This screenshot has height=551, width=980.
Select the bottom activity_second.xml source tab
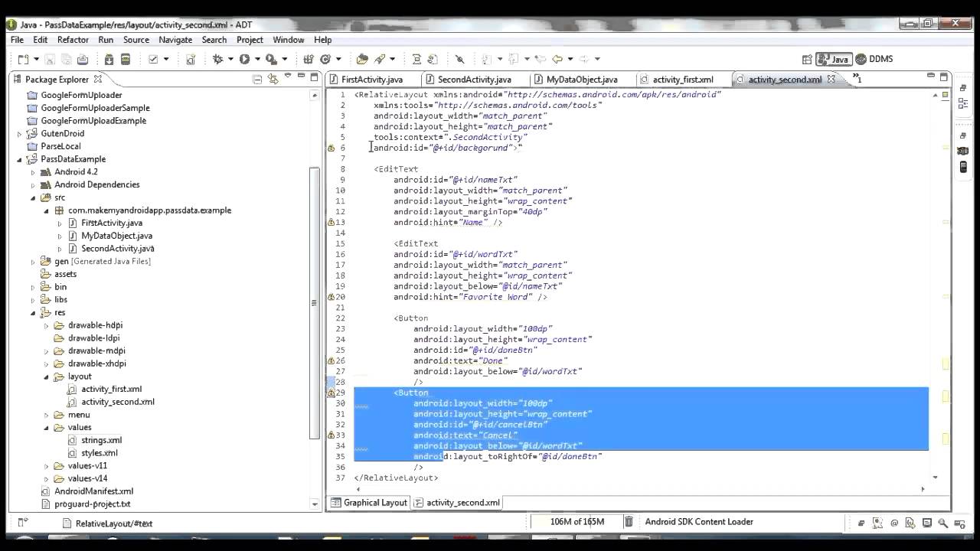(x=457, y=503)
